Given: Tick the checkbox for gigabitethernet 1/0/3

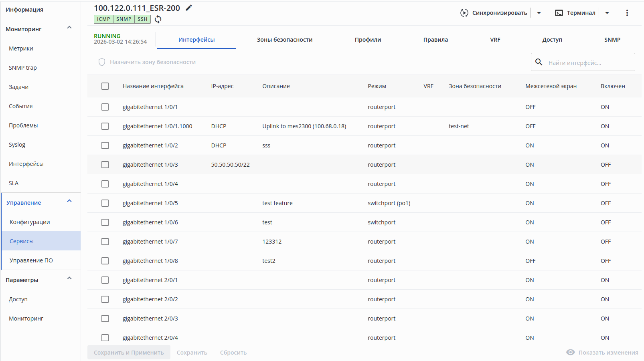Looking at the screenshot, I should click(105, 165).
